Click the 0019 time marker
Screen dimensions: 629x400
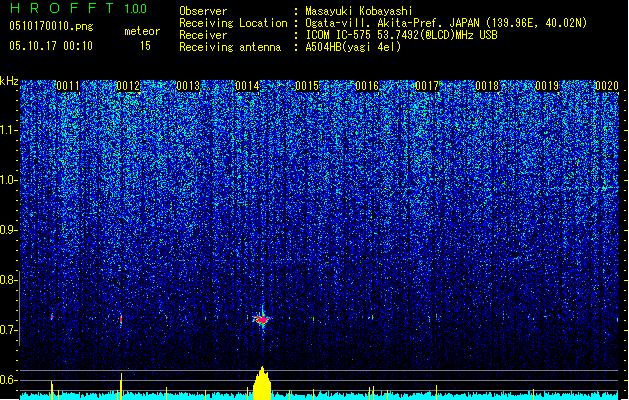(547, 86)
